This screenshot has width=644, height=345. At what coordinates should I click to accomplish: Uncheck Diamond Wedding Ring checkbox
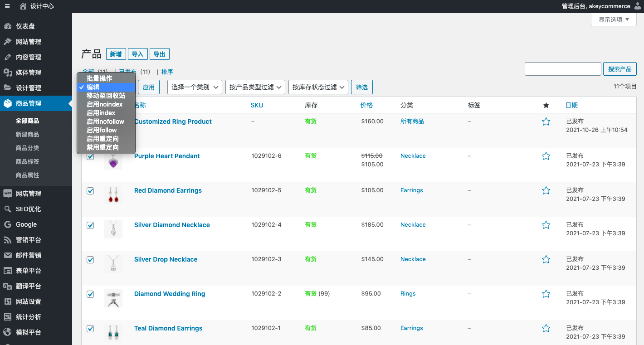(90, 294)
